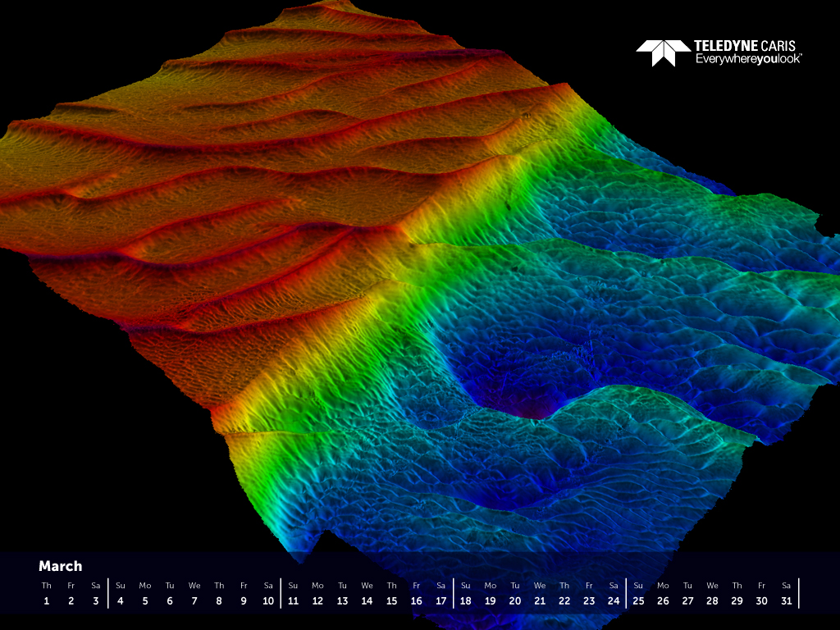Click the Su label above date 4
The width and height of the screenshot is (840, 630).
pyautogui.click(x=121, y=586)
